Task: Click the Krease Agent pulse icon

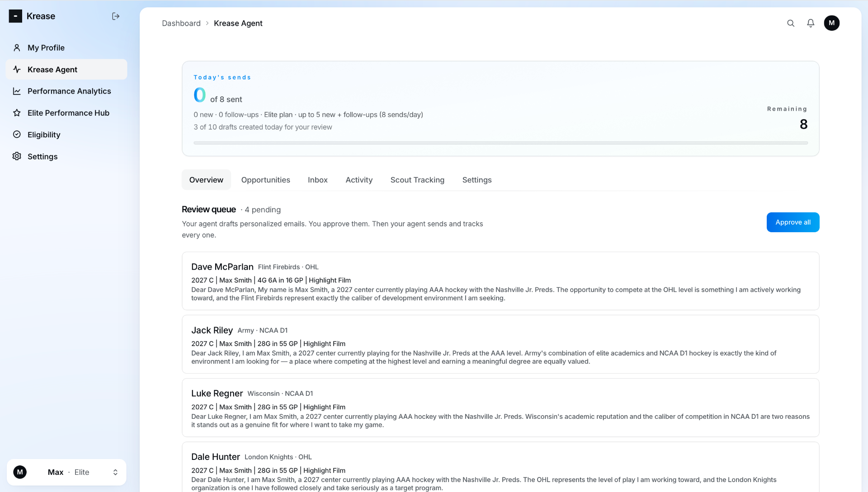Action: click(x=17, y=69)
